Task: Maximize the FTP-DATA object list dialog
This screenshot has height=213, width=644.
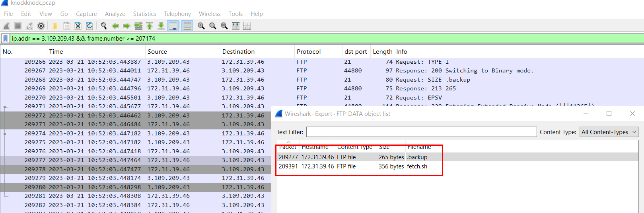Action: (x=609, y=113)
